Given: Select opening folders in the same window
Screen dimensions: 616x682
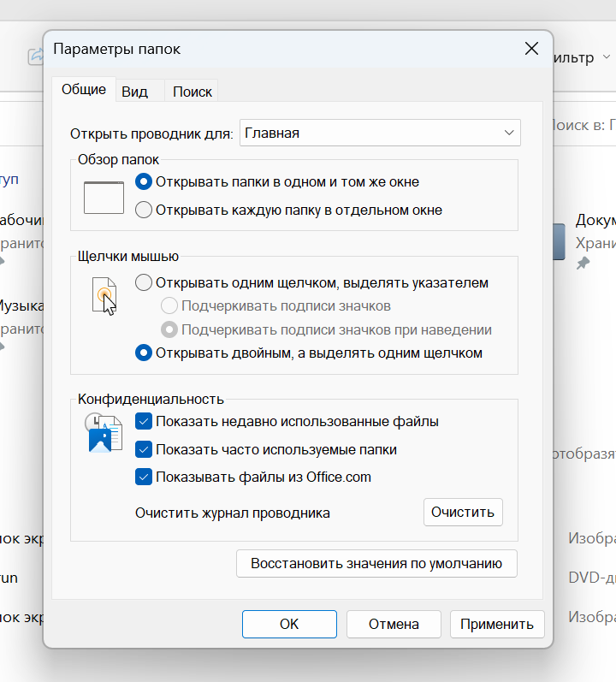Looking at the screenshot, I should click(x=144, y=181).
